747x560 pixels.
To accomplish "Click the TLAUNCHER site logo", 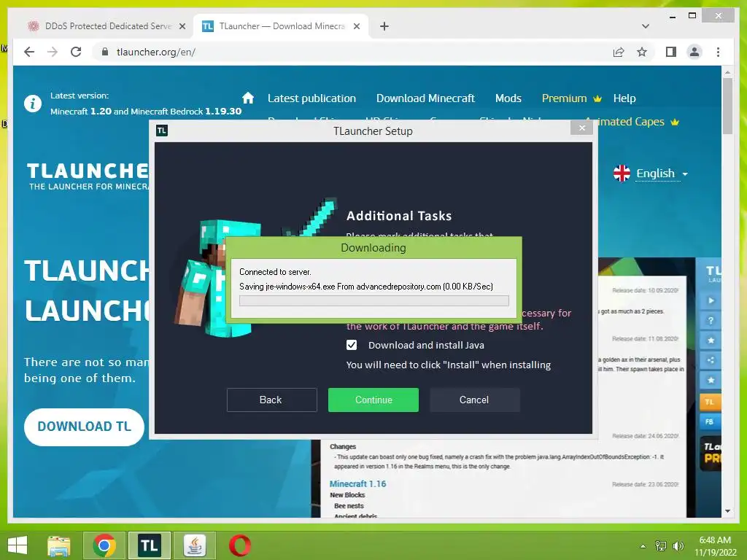I will [88, 176].
